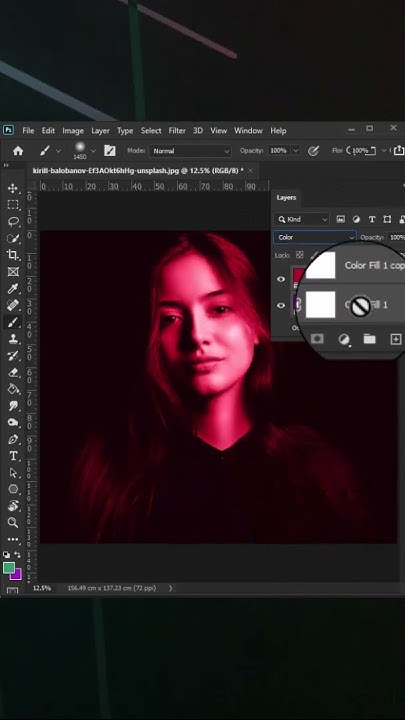The width and height of the screenshot is (405, 720).
Task: Select the Zoom tool
Action: [13, 522]
